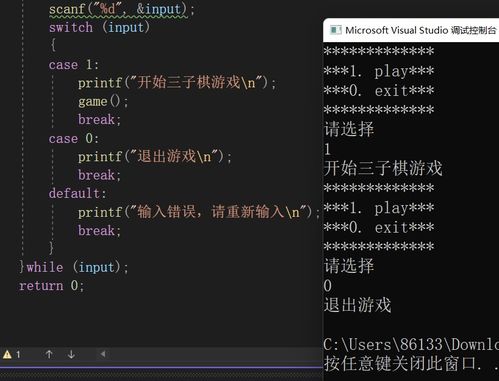Click the C:\Users\86133 path line in console
The height and width of the screenshot is (381, 499).
(411, 344)
